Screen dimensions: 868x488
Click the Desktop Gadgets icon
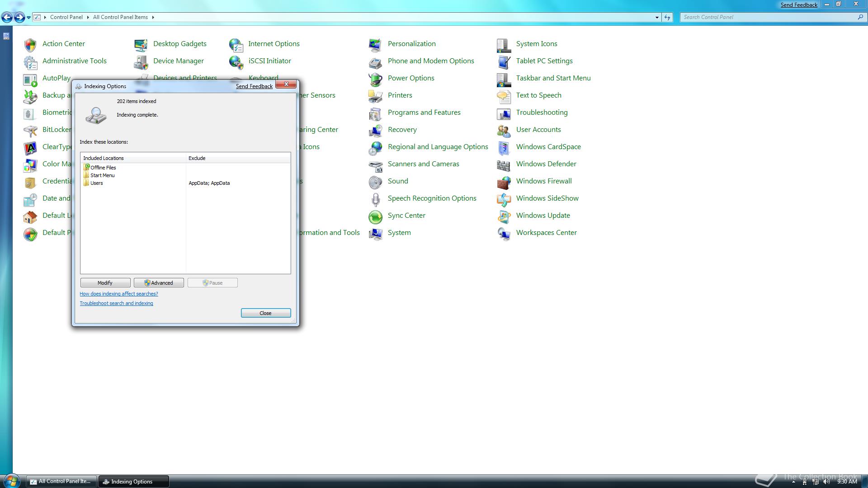pos(141,44)
